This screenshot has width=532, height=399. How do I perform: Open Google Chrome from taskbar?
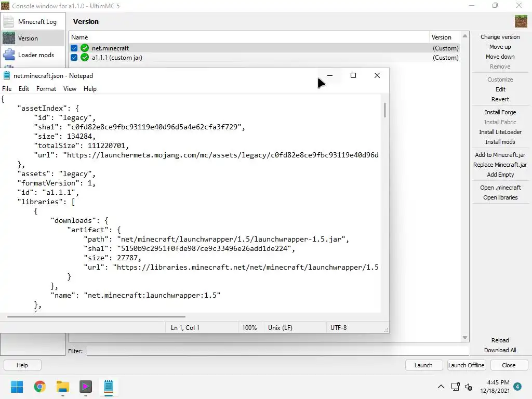tap(39, 387)
